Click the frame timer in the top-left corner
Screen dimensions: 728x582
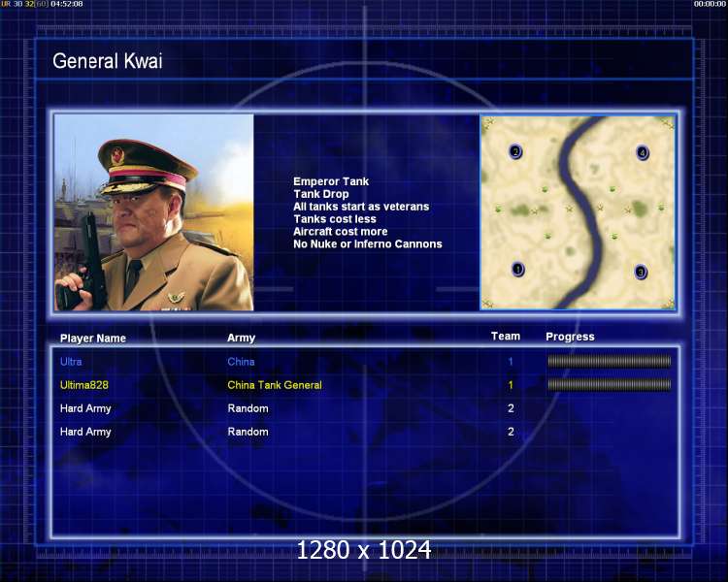(43, 4)
